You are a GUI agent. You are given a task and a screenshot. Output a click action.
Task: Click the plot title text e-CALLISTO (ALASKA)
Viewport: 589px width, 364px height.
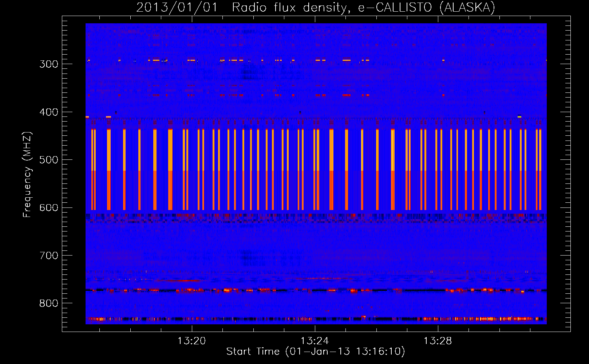tap(426, 7)
